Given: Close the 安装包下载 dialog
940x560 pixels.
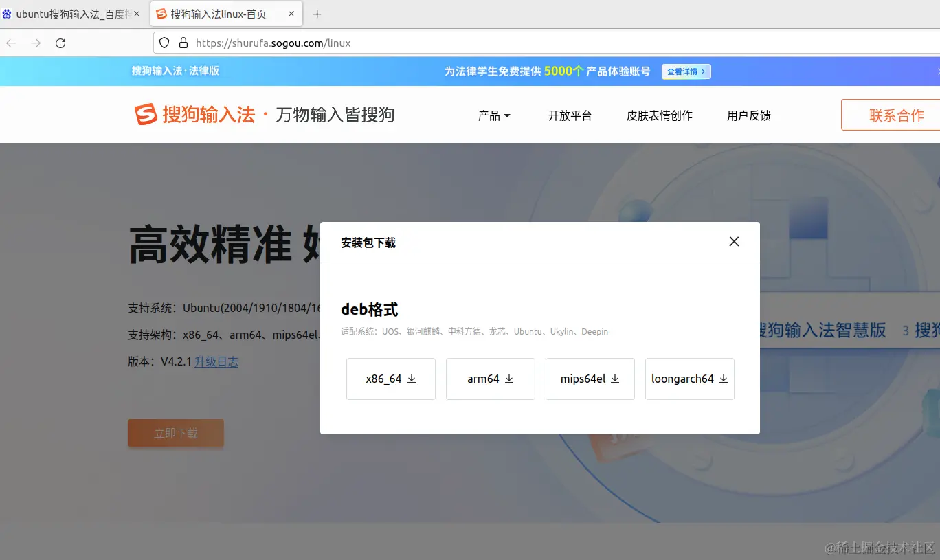Looking at the screenshot, I should [x=734, y=241].
